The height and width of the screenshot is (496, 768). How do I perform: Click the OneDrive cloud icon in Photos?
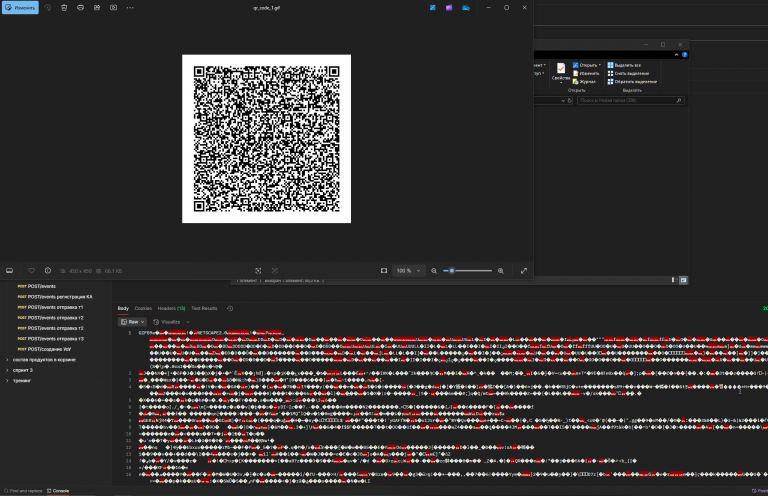click(x=466, y=8)
